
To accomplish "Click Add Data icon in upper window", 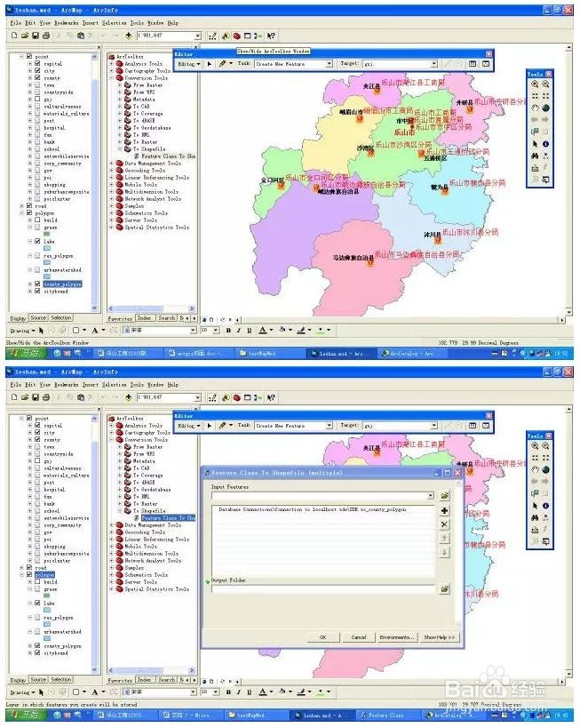I will coord(129,36).
